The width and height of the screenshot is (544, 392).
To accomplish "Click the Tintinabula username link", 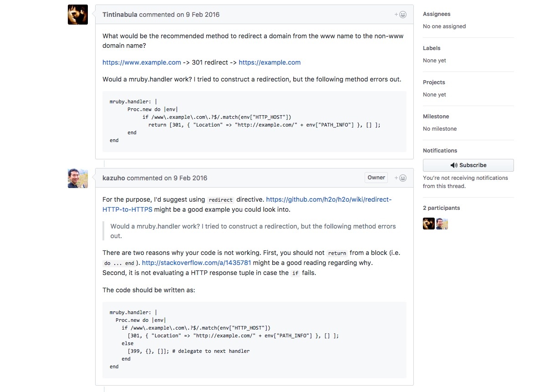I will pyautogui.click(x=120, y=15).
